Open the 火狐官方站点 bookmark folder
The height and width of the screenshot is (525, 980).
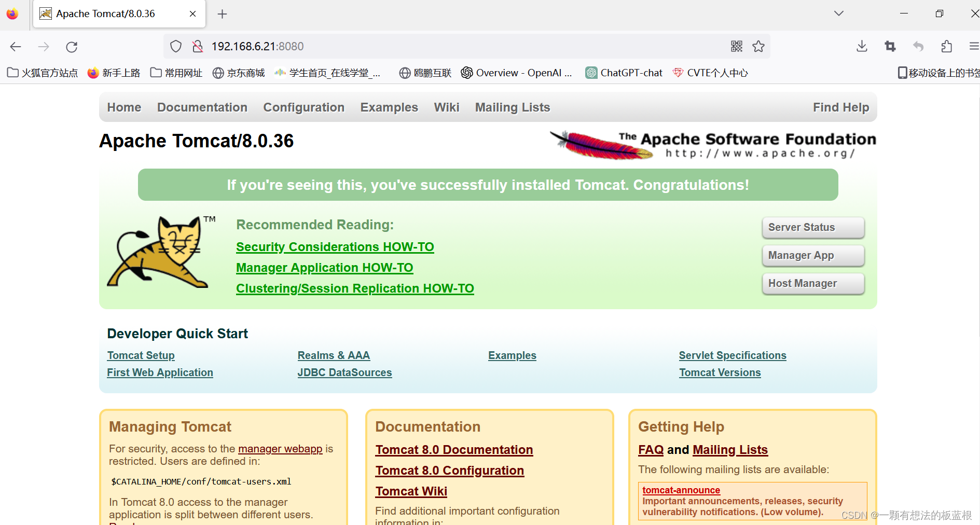click(43, 73)
